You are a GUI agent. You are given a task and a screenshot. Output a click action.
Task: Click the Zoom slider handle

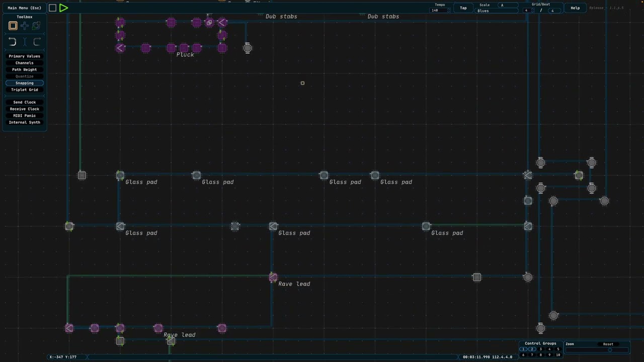(610, 350)
